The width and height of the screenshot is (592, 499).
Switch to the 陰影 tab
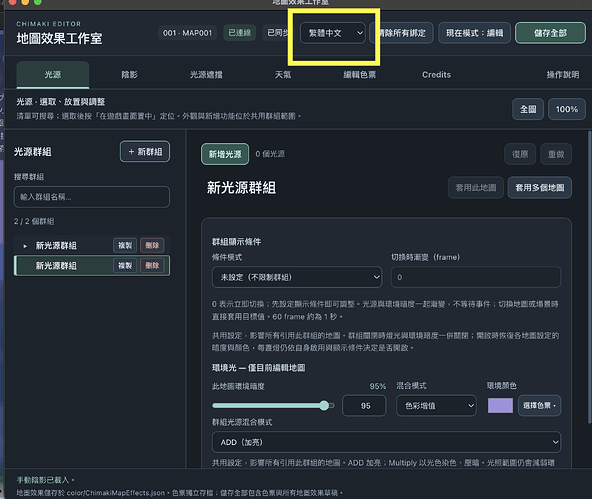[x=130, y=75]
